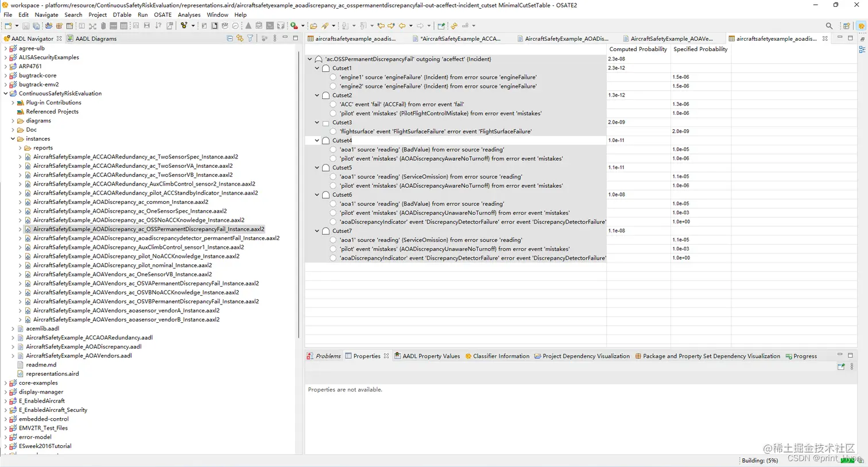Collapse the Cutset6 tree node
Screen dimensions: 868x467
pos(317,195)
